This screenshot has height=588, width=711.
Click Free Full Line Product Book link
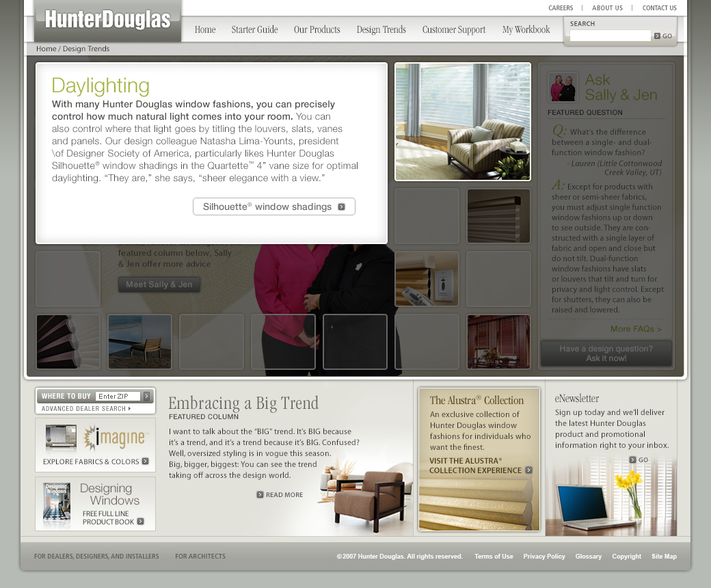tap(109, 518)
